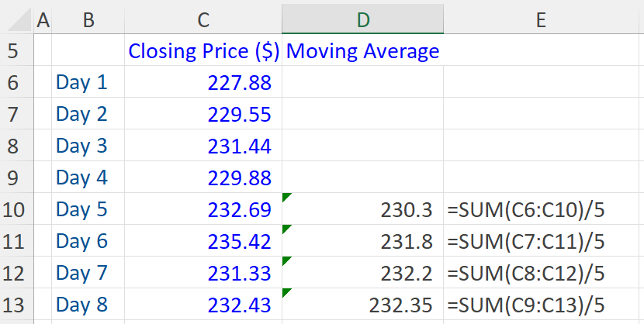Click the green error indicator in cell D10
This screenshot has height=324, width=644.
tap(286, 197)
